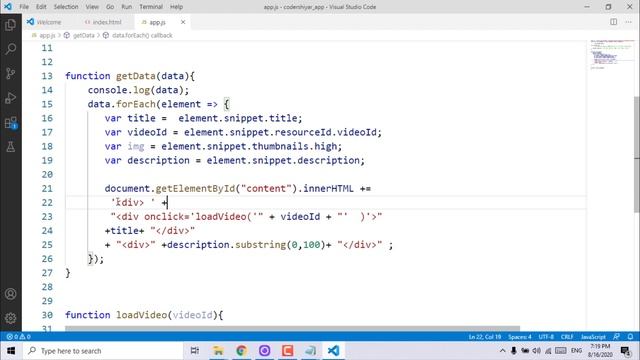Viewport: 640px width, 360px height.
Task: Click the VS Code logo in title bar
Action: coord(8,7)
